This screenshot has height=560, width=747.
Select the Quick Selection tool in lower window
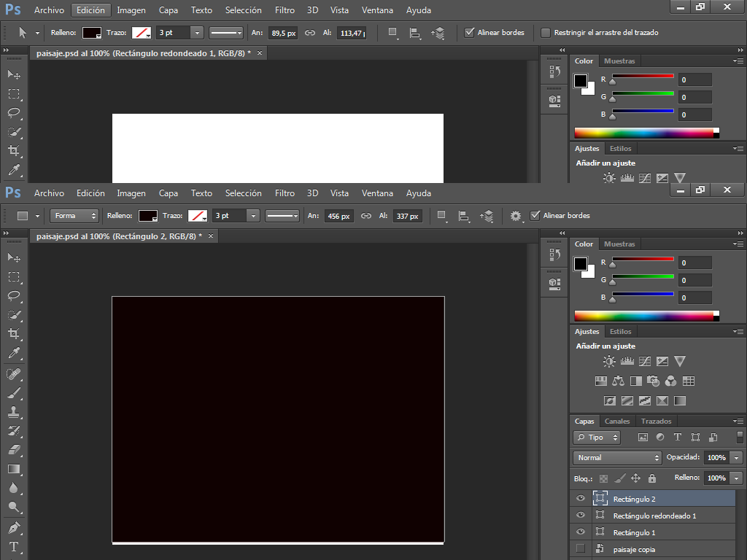click(x=14, y=315)
